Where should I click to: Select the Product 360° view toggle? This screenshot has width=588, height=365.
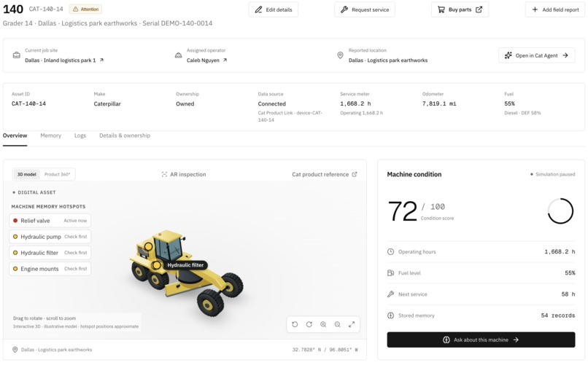coord(58,174)
